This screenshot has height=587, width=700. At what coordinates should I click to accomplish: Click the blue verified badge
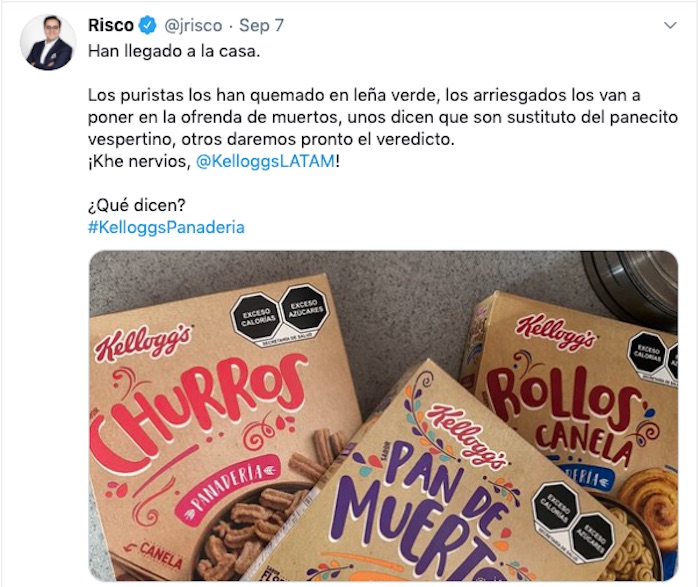[147, 25]
